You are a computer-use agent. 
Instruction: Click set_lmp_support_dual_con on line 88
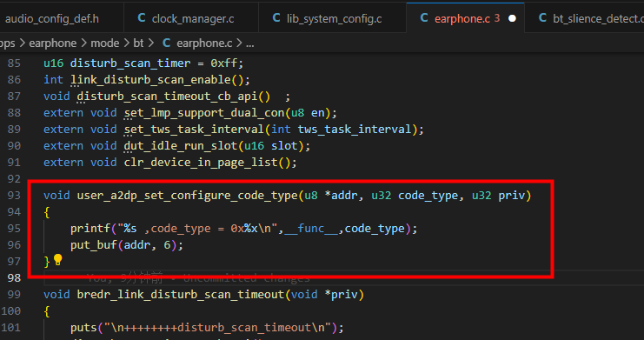tap(204, 113)
